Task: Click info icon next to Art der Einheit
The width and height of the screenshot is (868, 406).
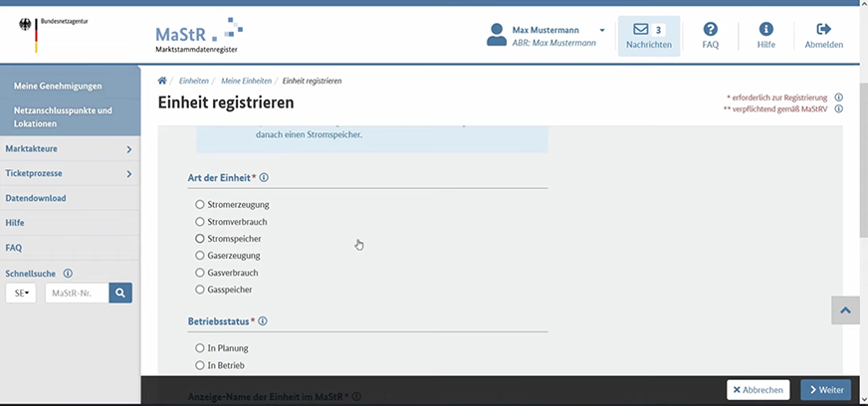Action: tap(264, 178)
